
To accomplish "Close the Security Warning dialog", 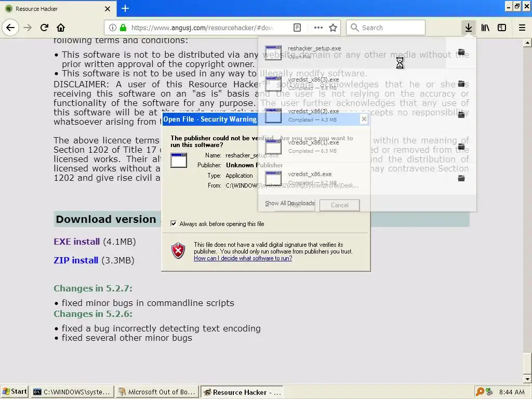I will [364, 119].
